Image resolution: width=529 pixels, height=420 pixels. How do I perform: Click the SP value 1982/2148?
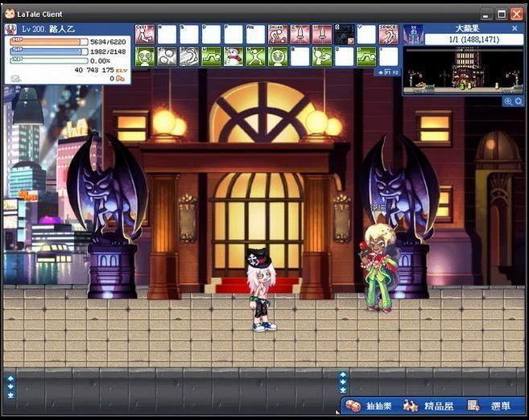[x=108, y=51]
